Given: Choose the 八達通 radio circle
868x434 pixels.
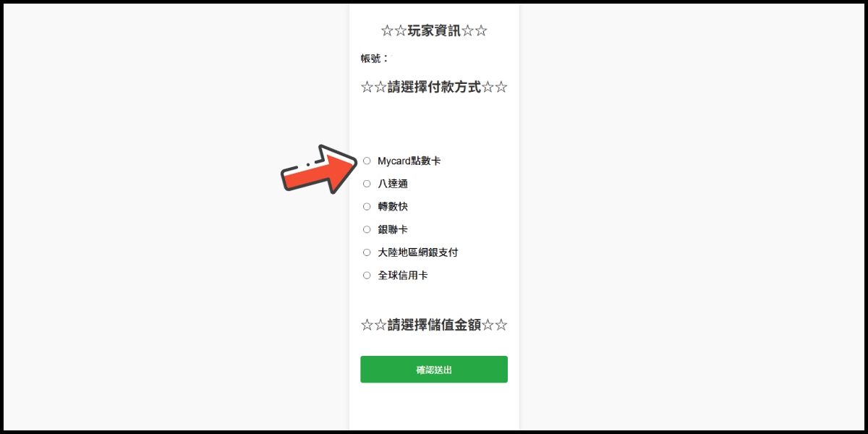Looking at the screenshot, I should 367,184.
